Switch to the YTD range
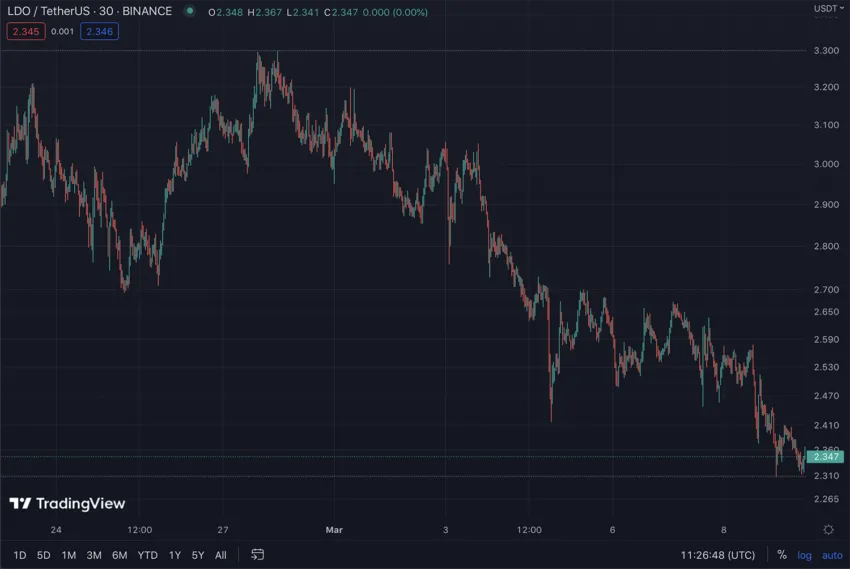Viewport: 850px width, 569px height. 147,555
